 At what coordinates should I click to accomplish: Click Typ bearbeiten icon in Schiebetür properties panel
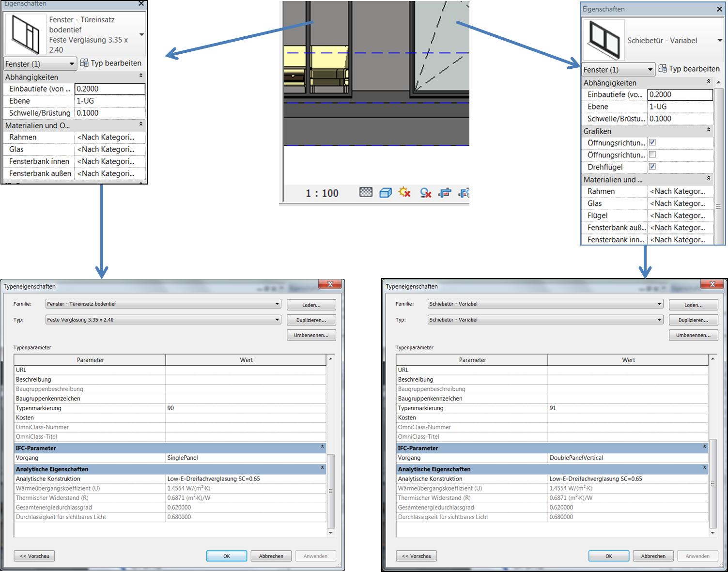pyautogui.click(x=663, y=69)
